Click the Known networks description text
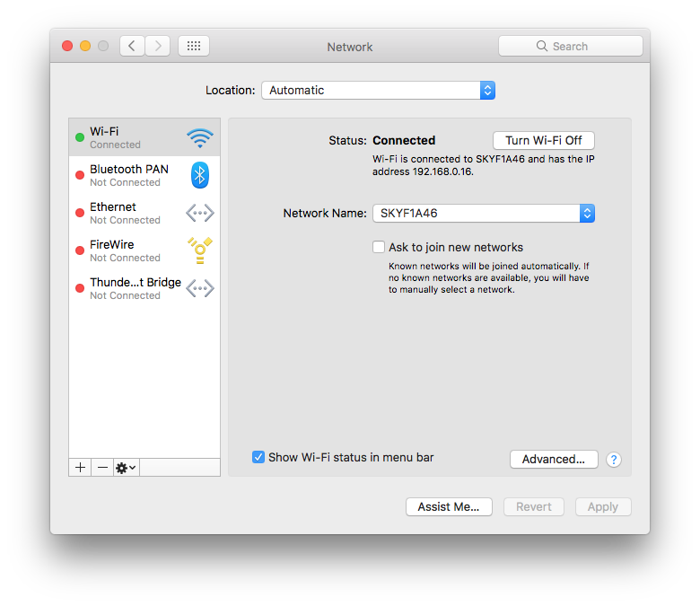This screenshot has height=606, width=700. (x=489, y=277)
